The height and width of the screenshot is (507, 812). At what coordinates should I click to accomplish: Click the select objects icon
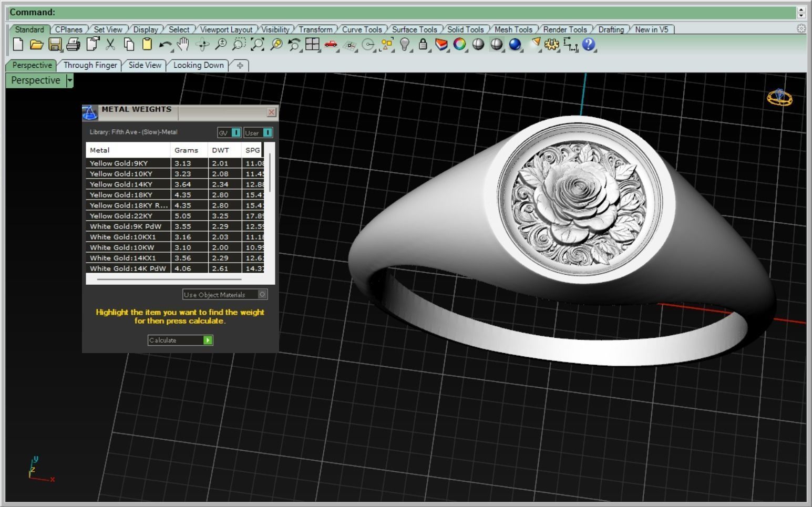tap(387, 45)
